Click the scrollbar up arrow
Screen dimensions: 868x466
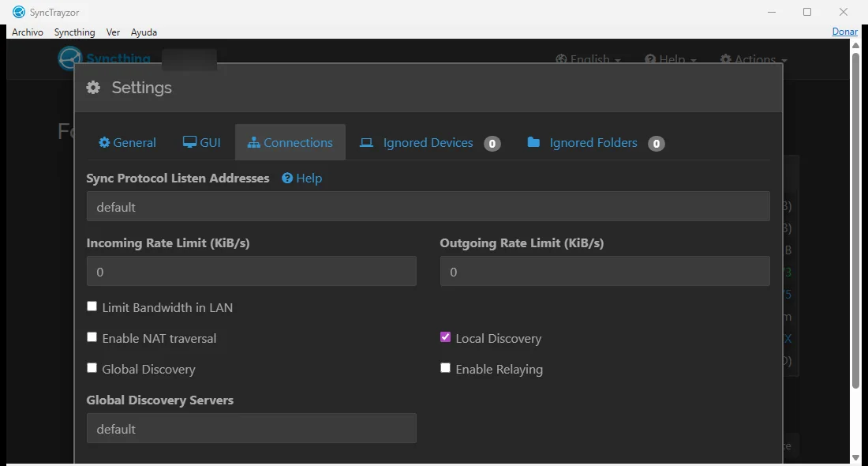[855, 46]
